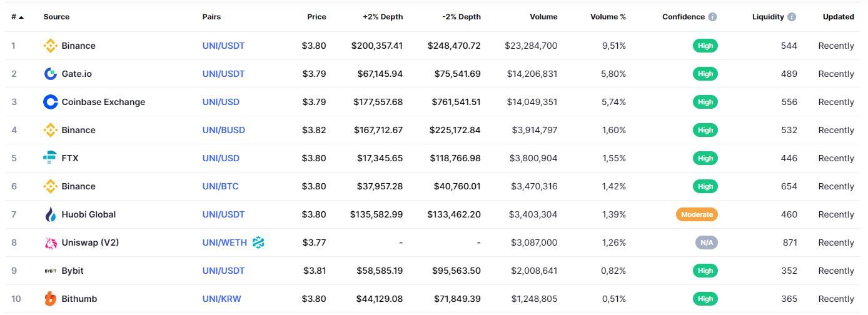Click the High confidence badge for Coinbase Exchange

point(705,102)
